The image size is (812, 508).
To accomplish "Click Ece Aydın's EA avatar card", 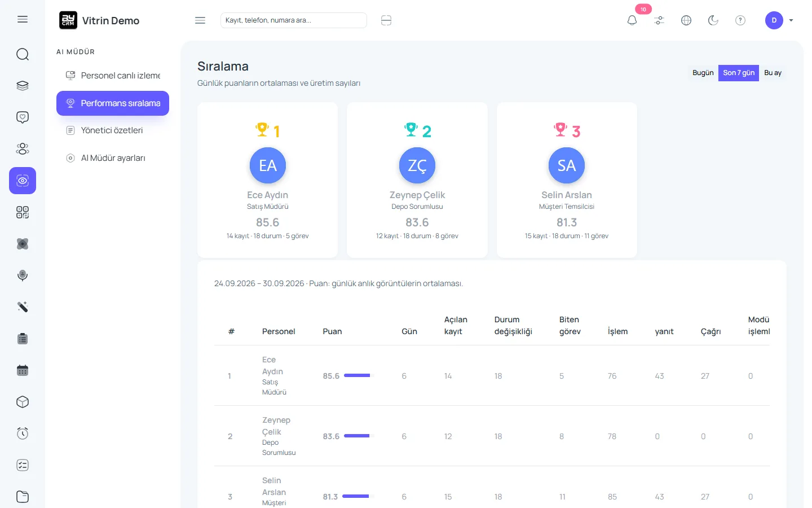I will pyautogui.click(x=268, y=165).
